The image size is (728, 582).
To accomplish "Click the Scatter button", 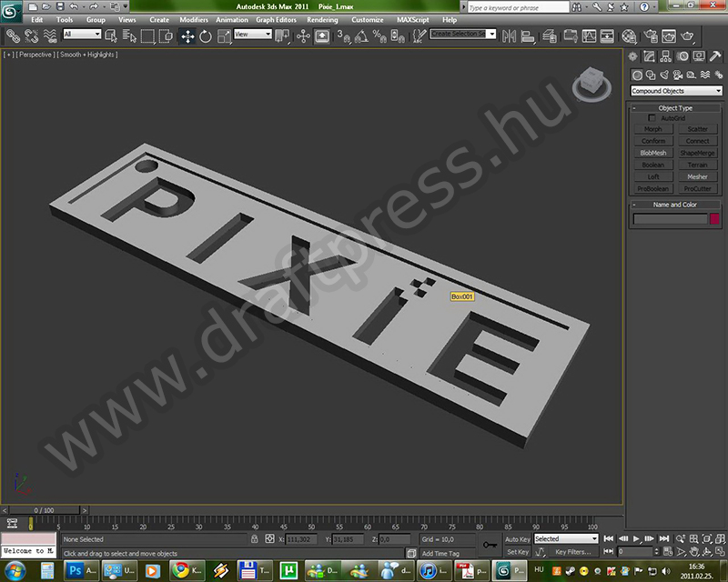I will 697,129.
